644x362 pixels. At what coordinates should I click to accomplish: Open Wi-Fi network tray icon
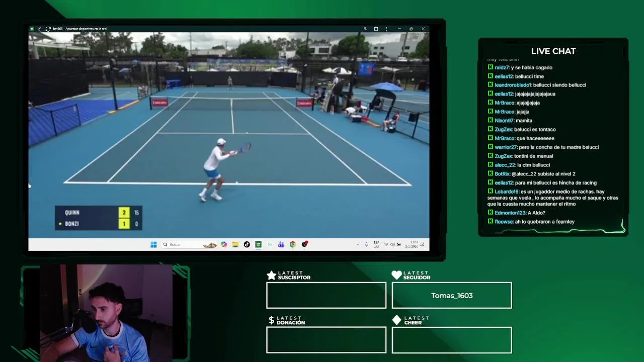pyautogui.click(x=386, y=245)
